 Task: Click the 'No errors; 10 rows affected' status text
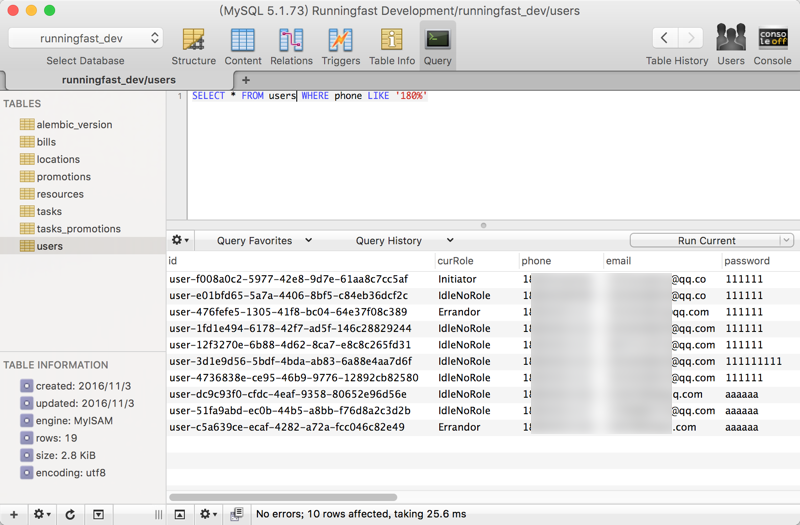(x=361, y=514)
